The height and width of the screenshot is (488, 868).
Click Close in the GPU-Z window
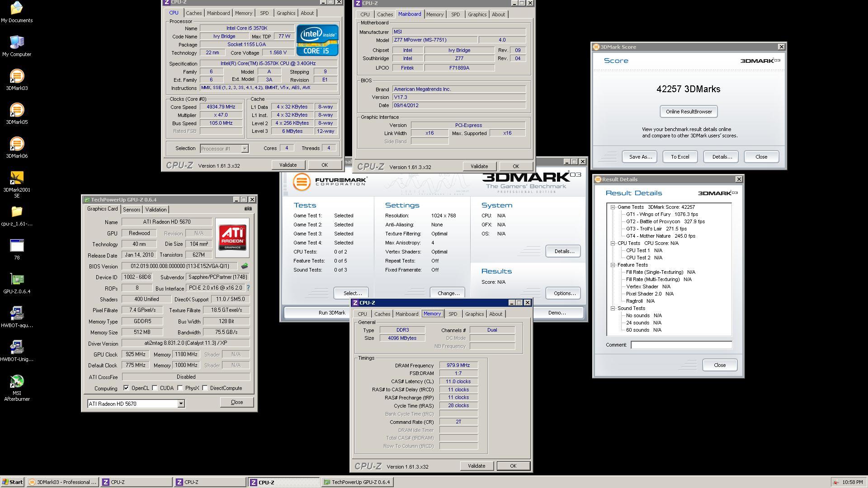(236, 402)
